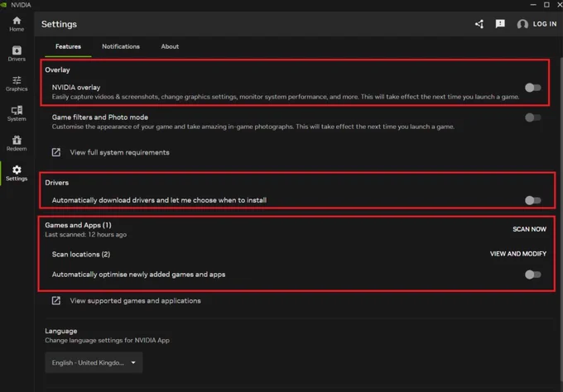
Task: Switch to the Notifications tab
Action: tap(121, 46)
